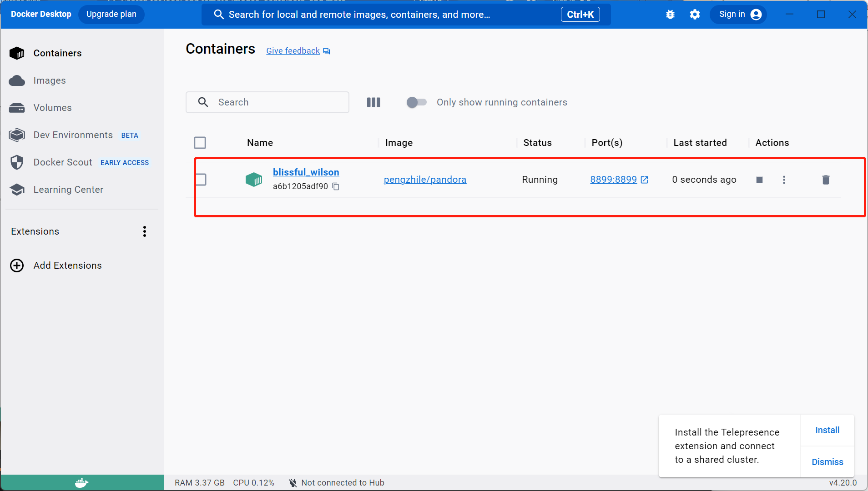Dismiss the Telepresence notification
Screen dimensions: 868x491
(827, 462)
